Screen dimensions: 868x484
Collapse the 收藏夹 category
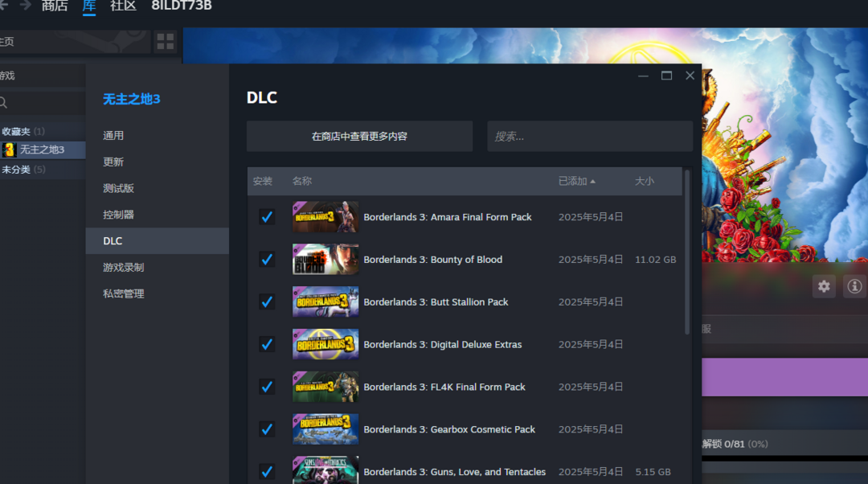[23, 131]
